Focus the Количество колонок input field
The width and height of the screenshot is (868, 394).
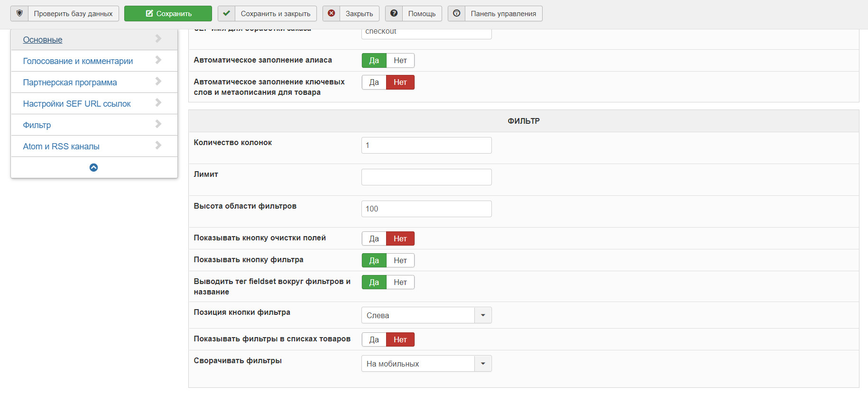pos(426,145)
